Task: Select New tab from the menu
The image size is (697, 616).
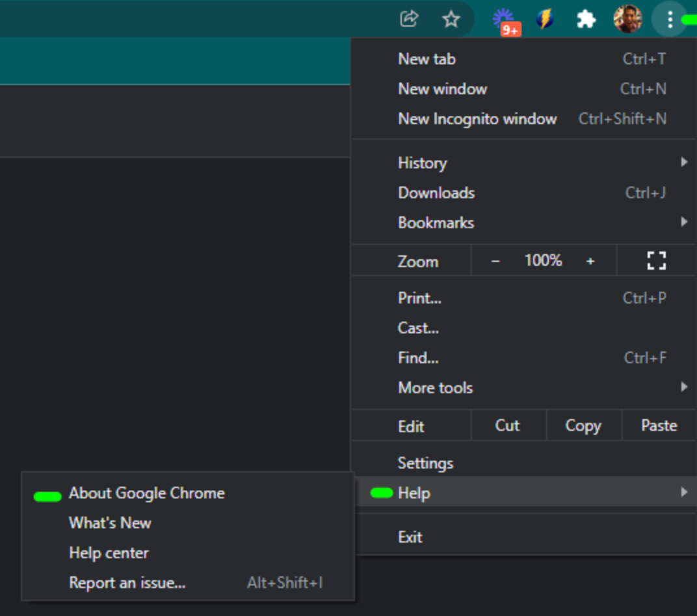Action: point(523,59)
